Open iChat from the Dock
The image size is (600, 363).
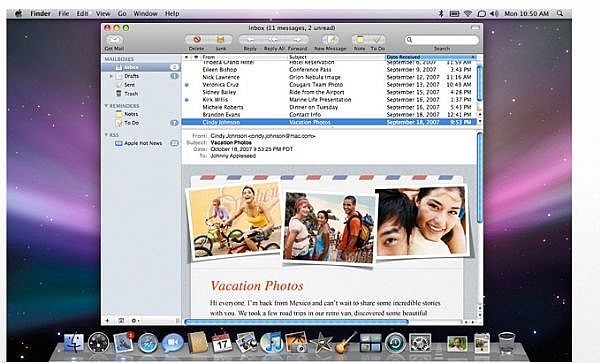173,343
